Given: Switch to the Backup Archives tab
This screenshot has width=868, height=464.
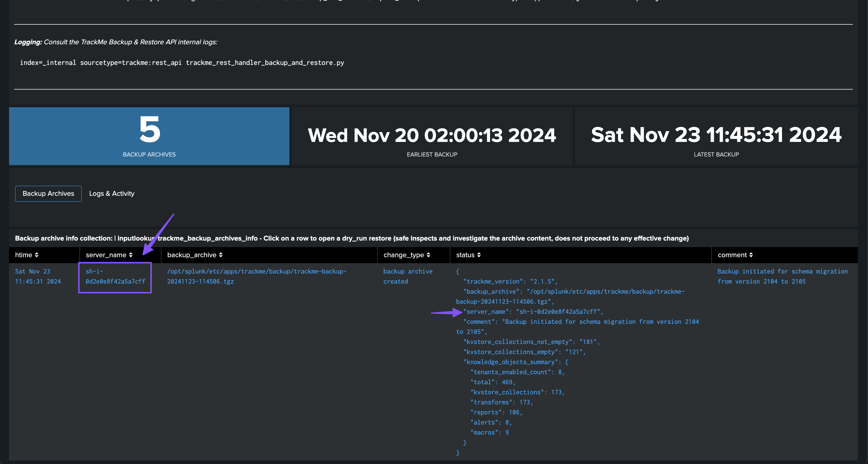Looking at the screenshot, I should [48, 194].
